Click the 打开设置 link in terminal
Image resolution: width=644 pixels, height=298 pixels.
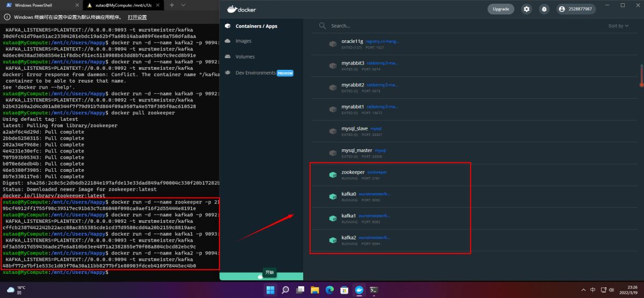(x=137, y=17)
